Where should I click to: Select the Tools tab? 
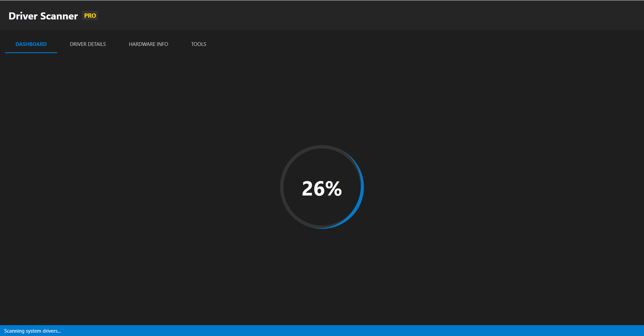[x=199, y=44]
